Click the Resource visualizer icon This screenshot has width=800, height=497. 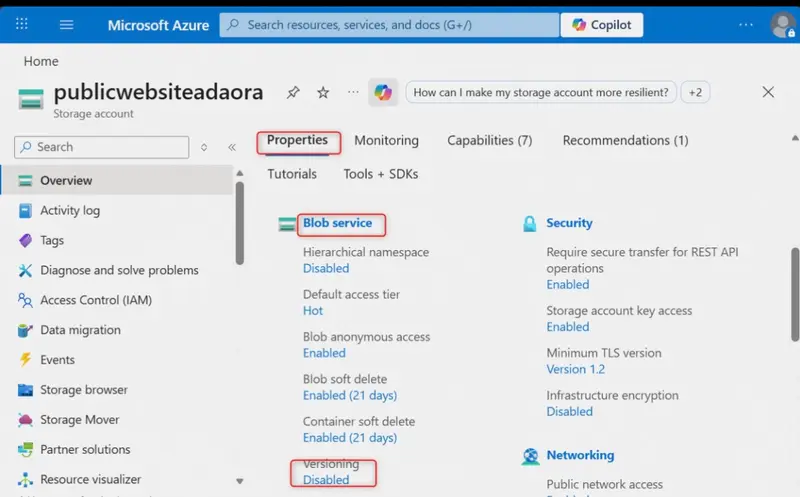25,479
